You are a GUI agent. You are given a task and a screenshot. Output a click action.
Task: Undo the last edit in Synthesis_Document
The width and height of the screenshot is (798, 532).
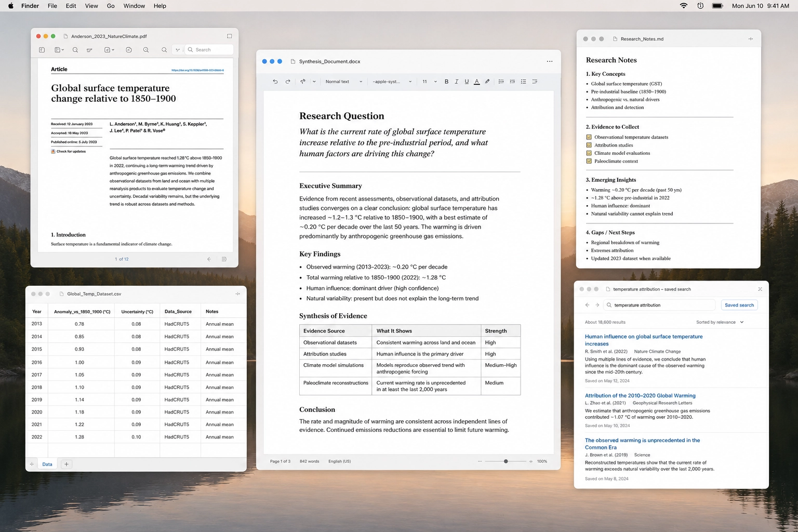pyautogui.click(x=275, y=82)
